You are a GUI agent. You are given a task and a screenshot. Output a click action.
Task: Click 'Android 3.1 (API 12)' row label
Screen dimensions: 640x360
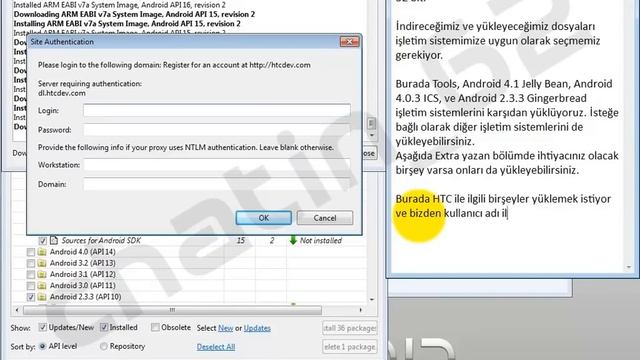[x=82, y=274]
